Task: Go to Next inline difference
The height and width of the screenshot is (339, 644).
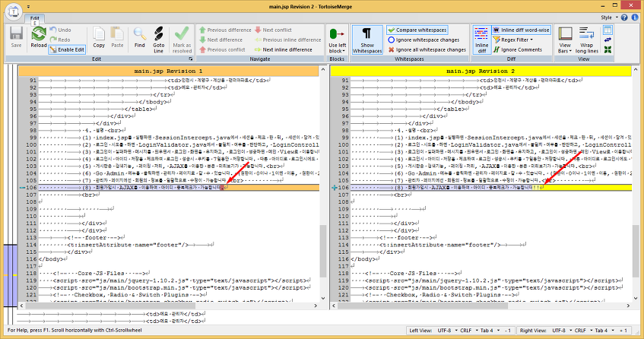Action: coord(284,49)
